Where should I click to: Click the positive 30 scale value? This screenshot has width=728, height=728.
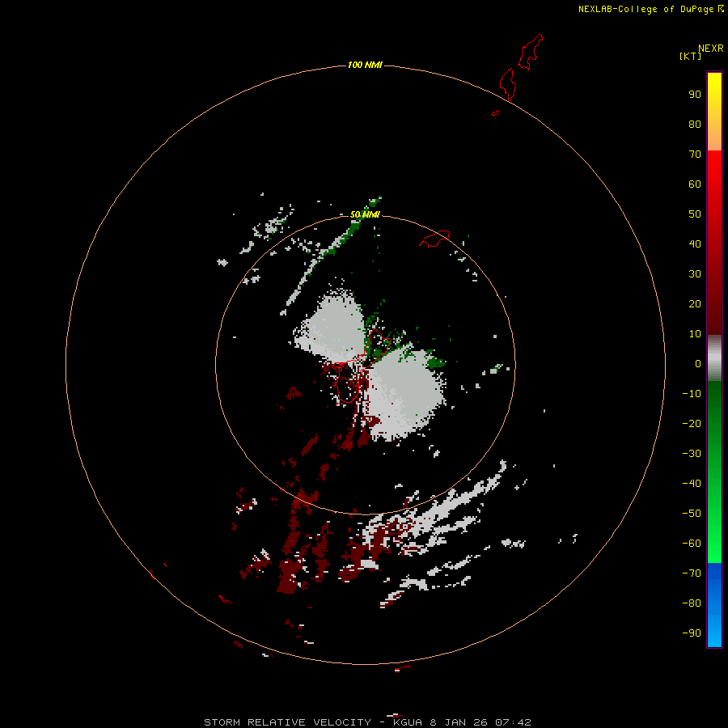coord(695,274)
